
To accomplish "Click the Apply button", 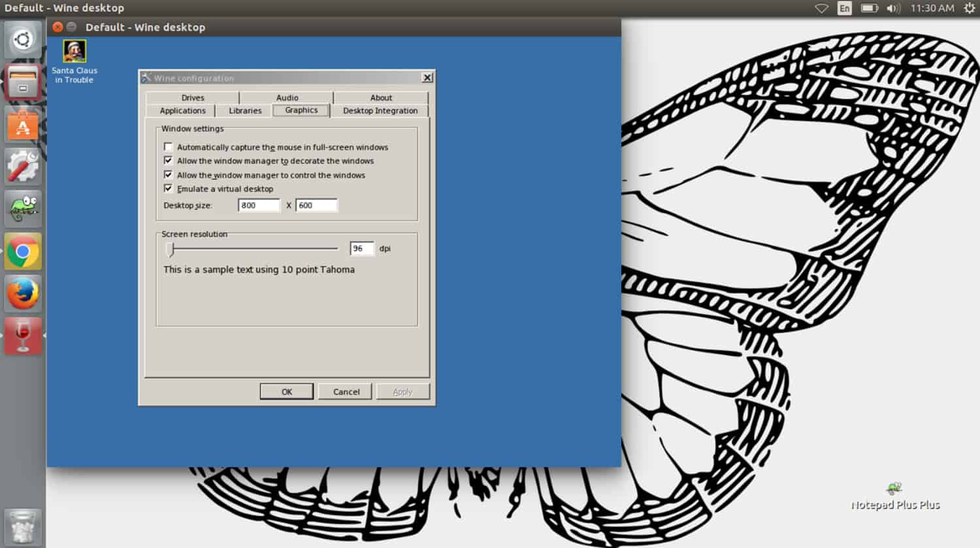I will pos(402,391).
